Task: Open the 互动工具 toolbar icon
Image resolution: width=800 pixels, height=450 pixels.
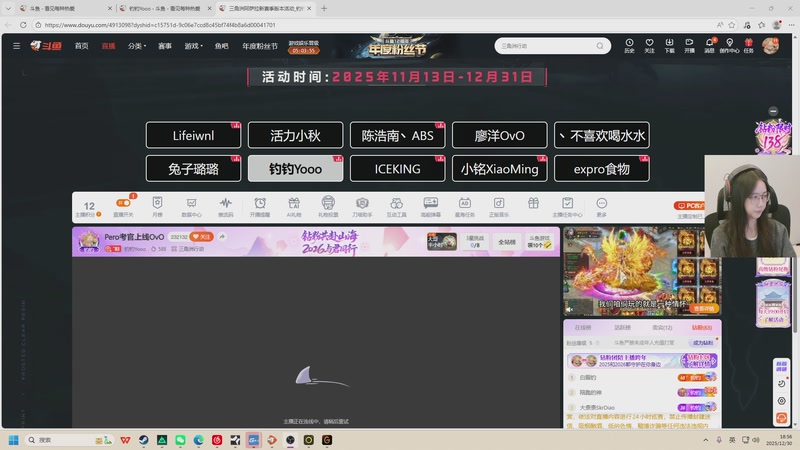Action: pyautogui.click(x=396, y=207)
